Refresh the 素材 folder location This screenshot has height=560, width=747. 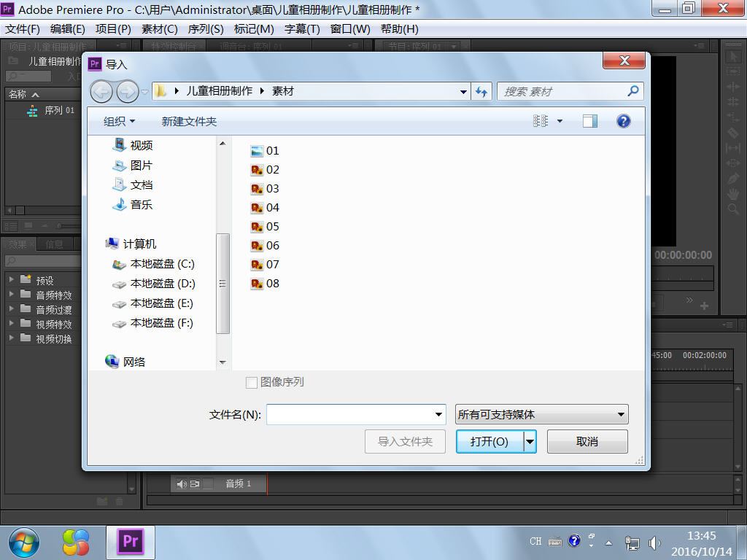tap(481, 91)
